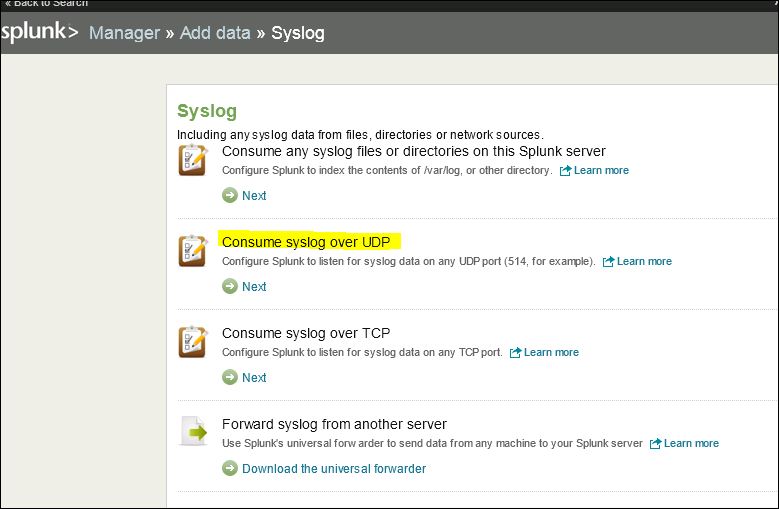The height and width of the screenshot is (509, 779).
Task: Go to the Add data breadcrumb
Action: click(x=215, y=33)
